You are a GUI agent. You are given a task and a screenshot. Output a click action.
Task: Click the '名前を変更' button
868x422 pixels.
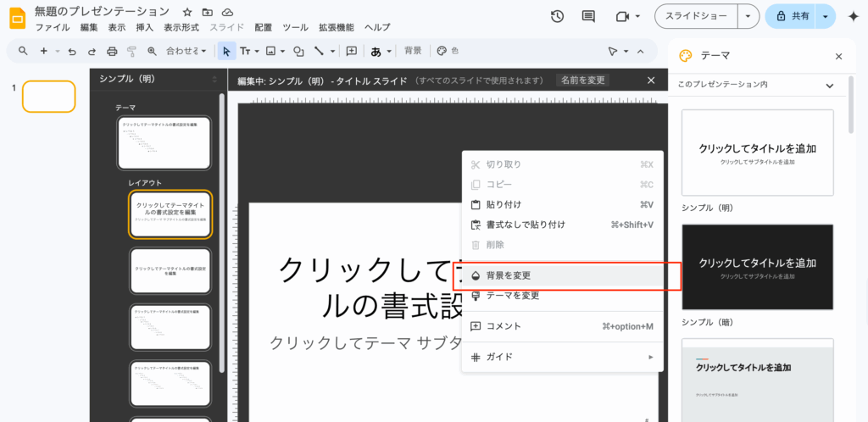[x=583, y=80]
